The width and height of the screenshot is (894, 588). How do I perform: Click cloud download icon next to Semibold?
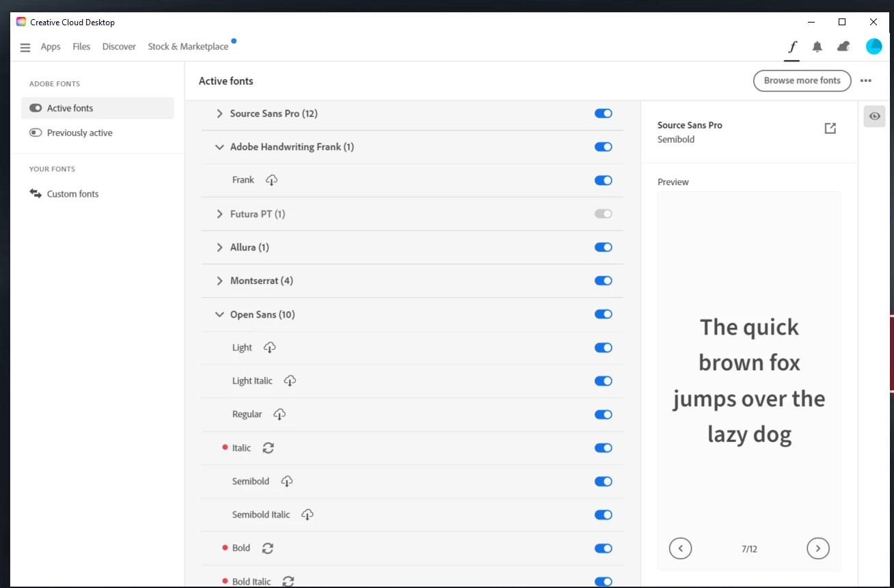pos(287,481)
